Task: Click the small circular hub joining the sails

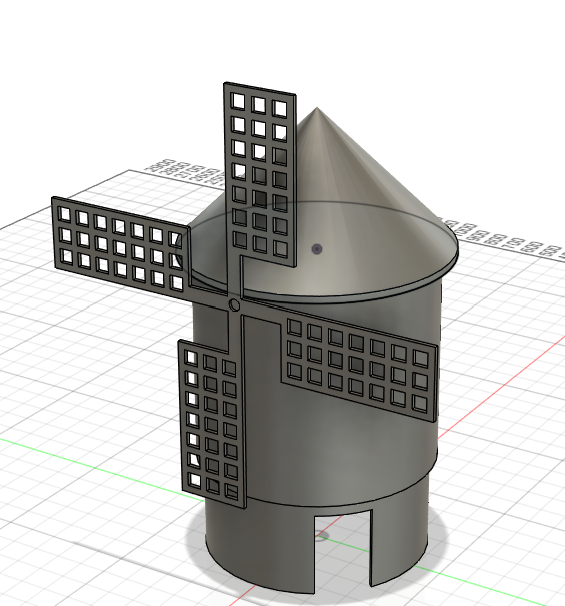Action: point(234,305)
